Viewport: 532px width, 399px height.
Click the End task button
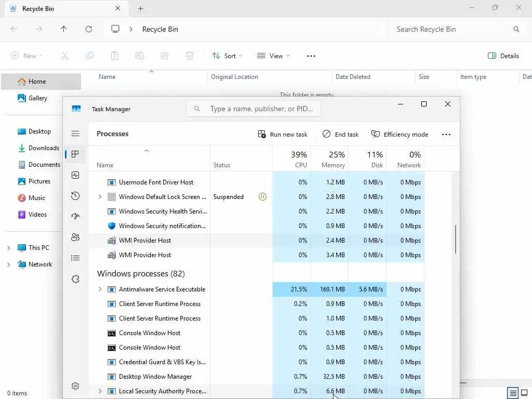(x=340, y=135)
